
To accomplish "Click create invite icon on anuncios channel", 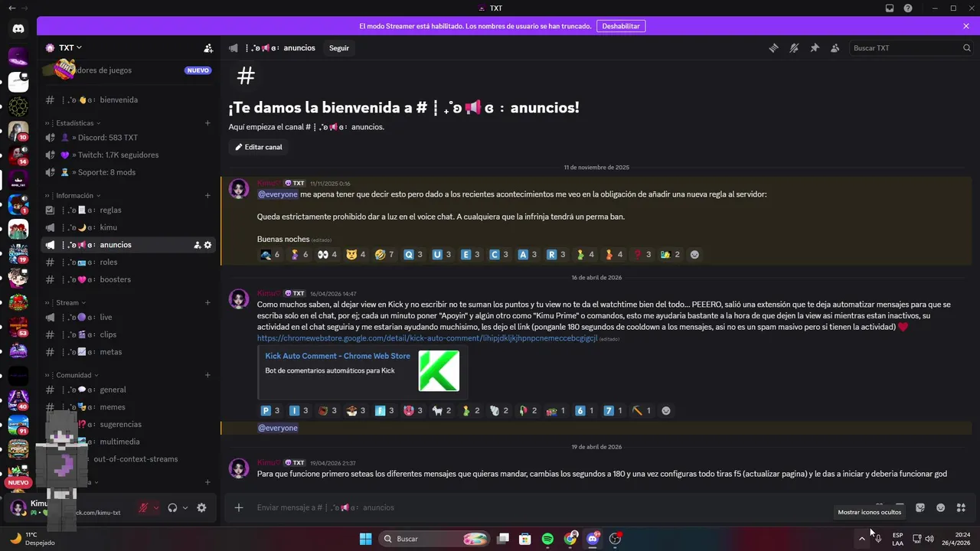I will coord(197,245).
